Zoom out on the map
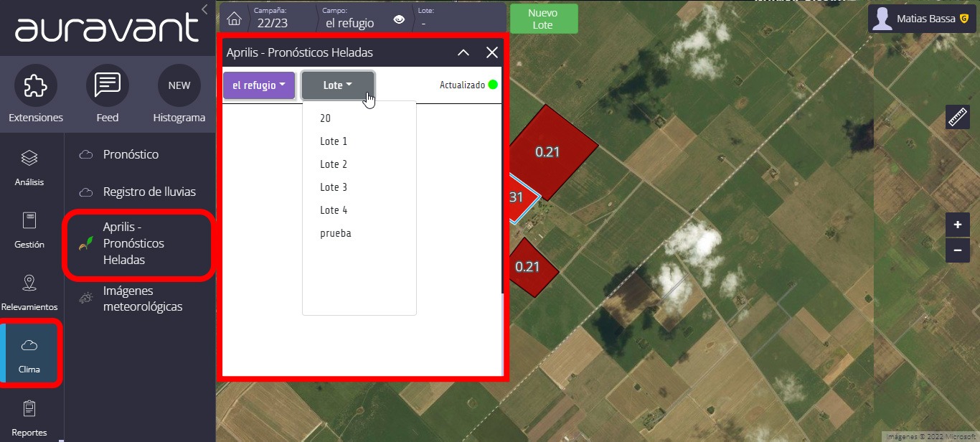The image size is (980, 442). (958, 251)
